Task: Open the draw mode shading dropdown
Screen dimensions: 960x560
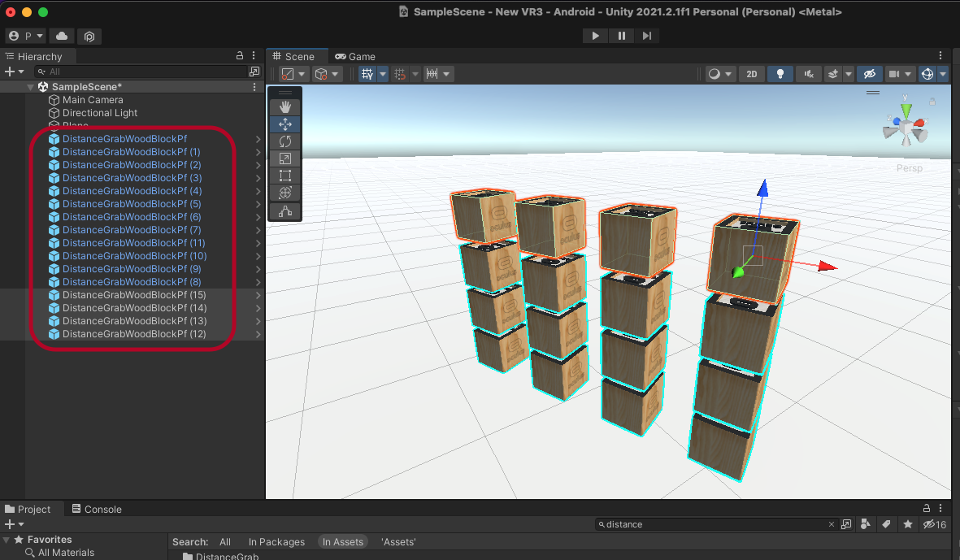Action: tap(720, 74)
